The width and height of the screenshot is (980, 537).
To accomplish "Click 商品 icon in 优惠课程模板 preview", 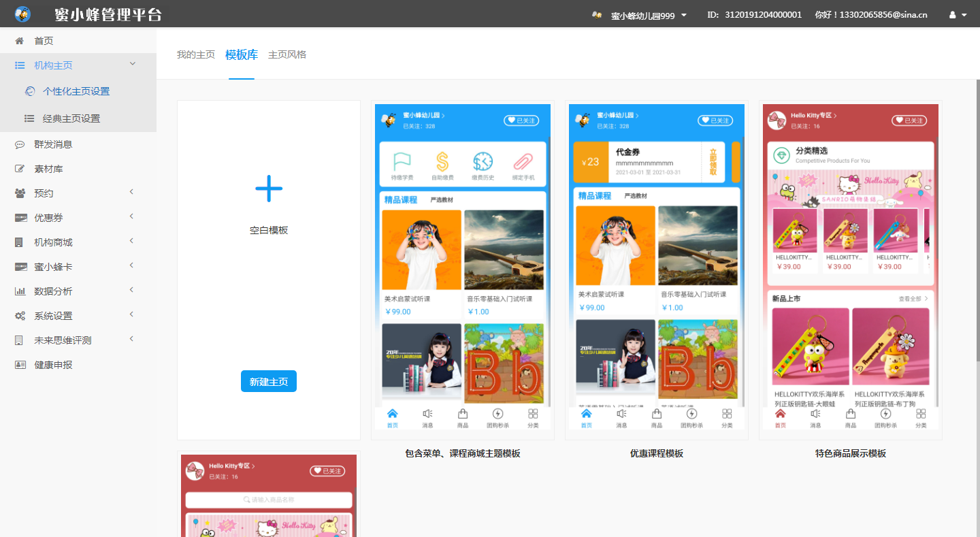I will [657, 414].
